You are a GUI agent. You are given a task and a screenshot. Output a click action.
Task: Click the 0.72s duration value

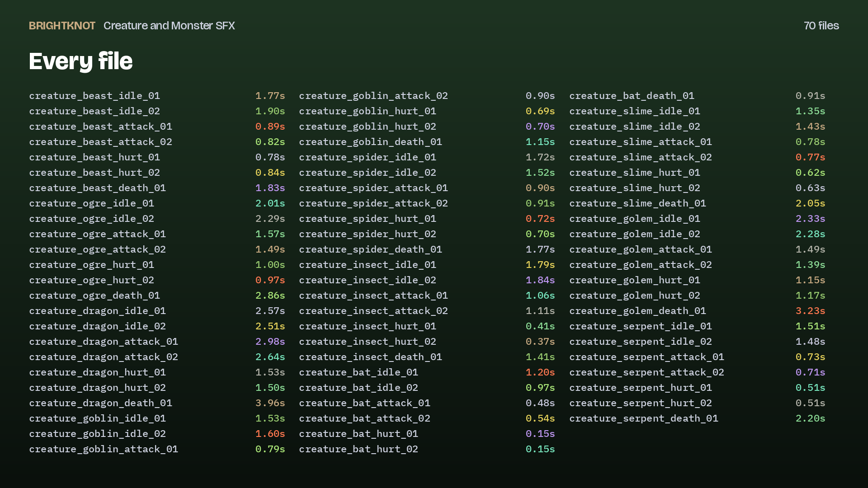[540, 219]
